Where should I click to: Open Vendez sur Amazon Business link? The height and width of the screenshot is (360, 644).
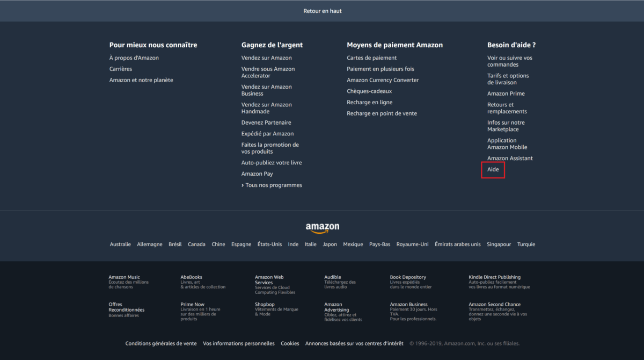(267, 90)
